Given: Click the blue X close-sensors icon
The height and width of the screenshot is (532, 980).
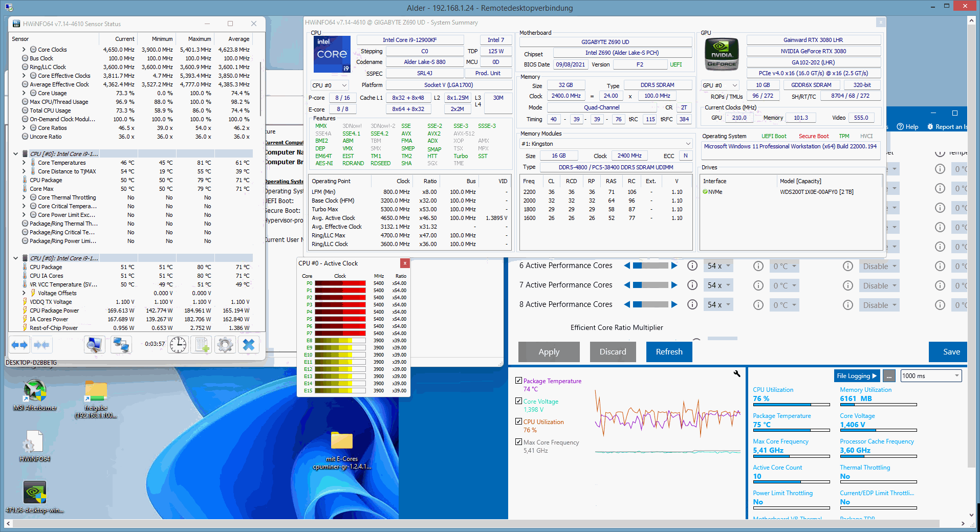Looking at the screenshot, I should coord(249,345).
